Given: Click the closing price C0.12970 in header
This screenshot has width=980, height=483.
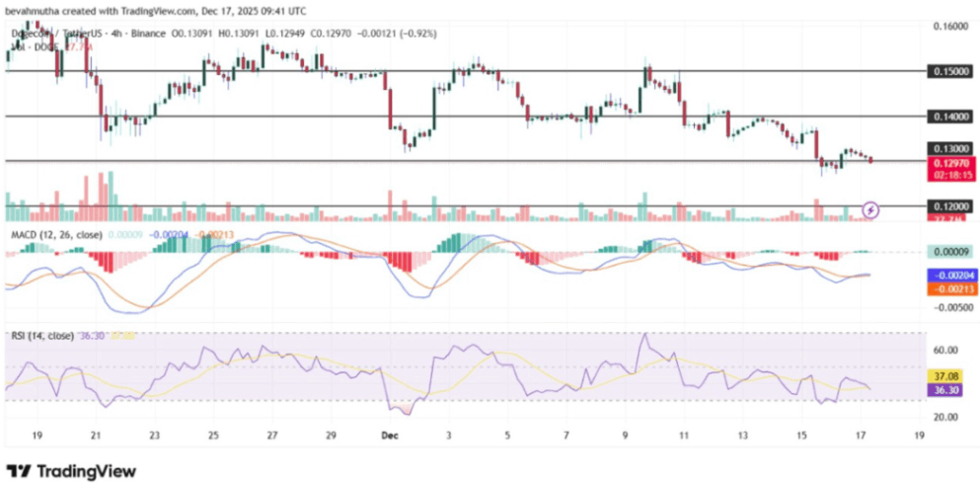Looking at the screenshot, I should pos(332,34).
